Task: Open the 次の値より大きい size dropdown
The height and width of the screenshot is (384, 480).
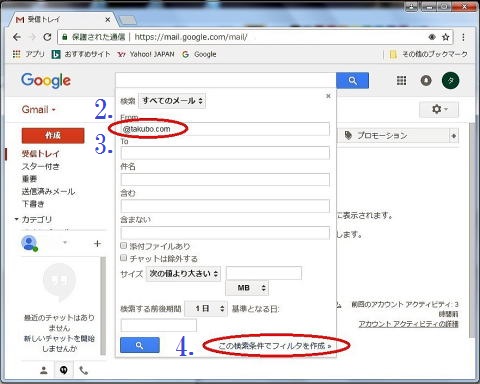Action: pyautogui.click(x=183, y=274)
